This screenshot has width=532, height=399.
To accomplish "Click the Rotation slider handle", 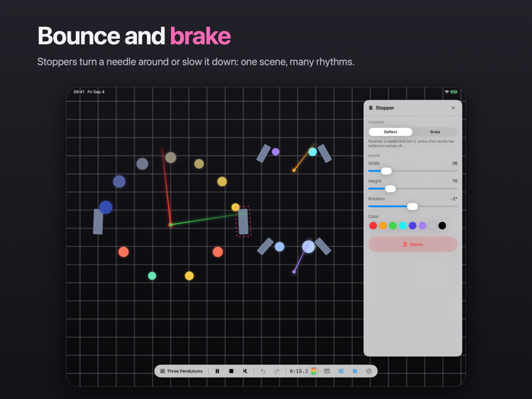I will (x=412, y=206).
